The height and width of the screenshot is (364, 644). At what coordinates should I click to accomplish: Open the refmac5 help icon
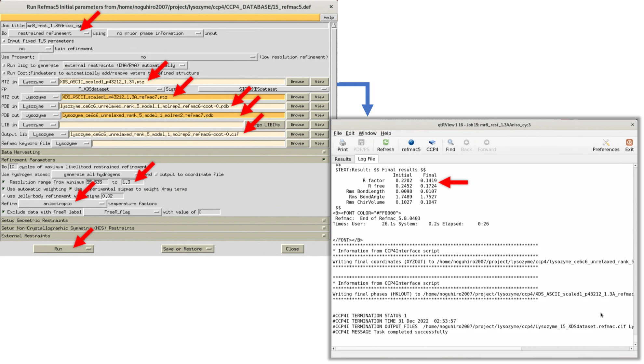(x=411, y=142)
